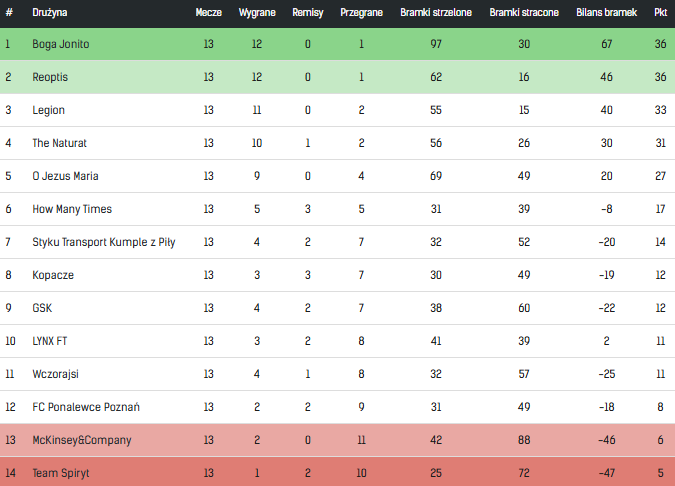Click Styku Transport Kumple z Piły
The width and height of the screenshot is (675, 486).
[x=103, y=242]
